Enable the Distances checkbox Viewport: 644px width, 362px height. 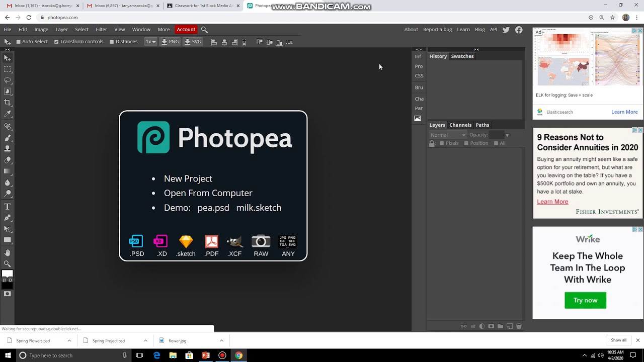tap(112, 42)
